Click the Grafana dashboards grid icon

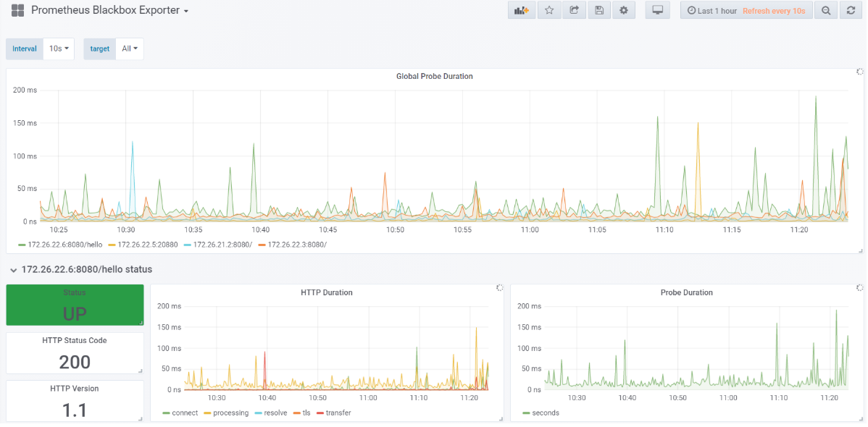17,11
